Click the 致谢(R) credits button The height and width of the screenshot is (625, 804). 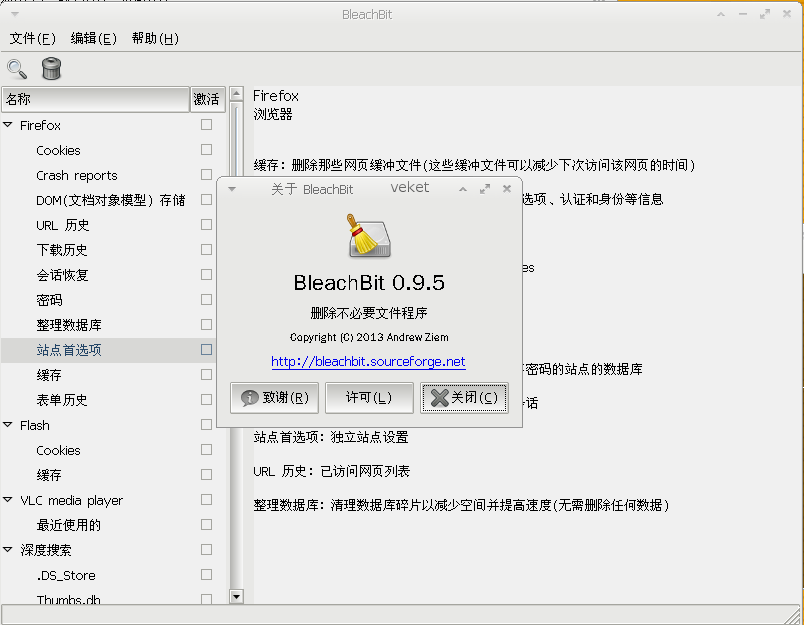pyautogui.click(x=274, y=398)
